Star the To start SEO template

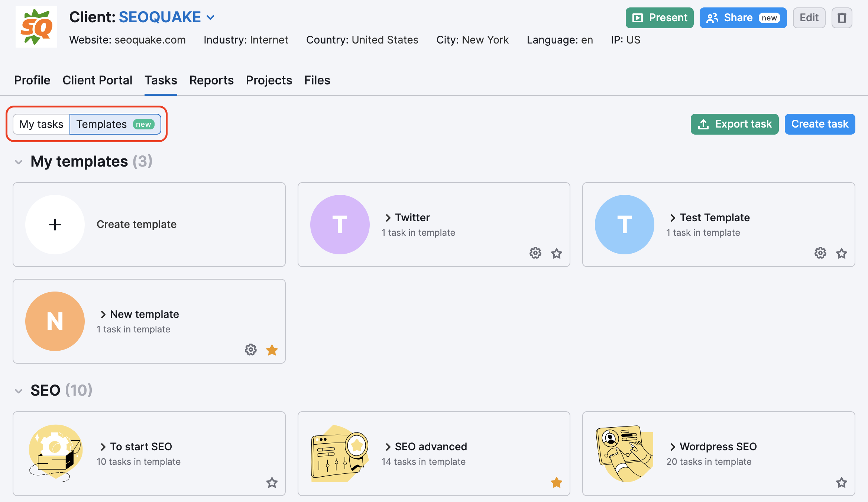click(272, 482)
